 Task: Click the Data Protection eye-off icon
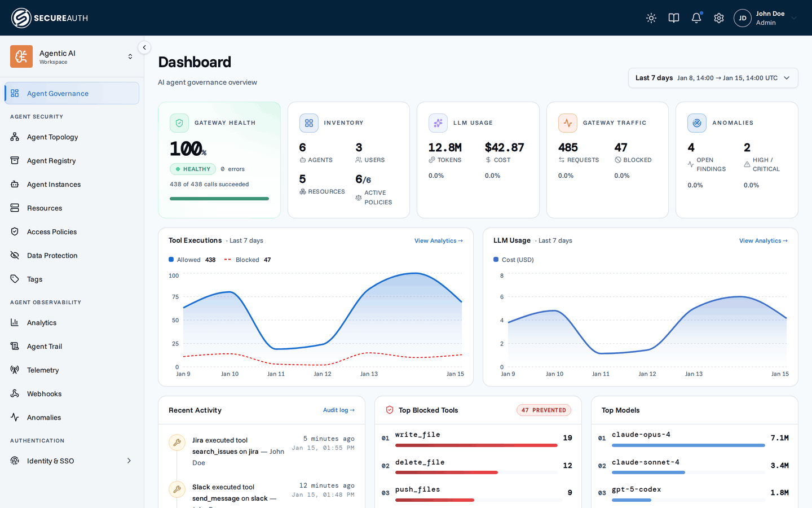(15, 255)
